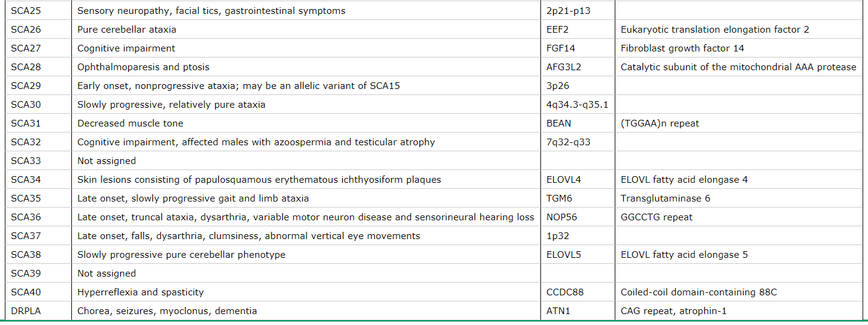Viewport: 868px width, 325px height.
Task: Select the SCA29 row label
Action: pyautogui.click(x=25, y=85)
